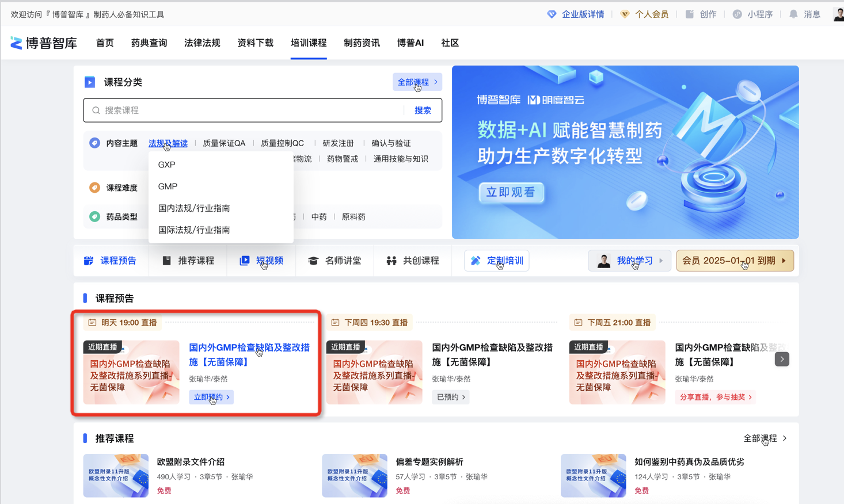Click the avatar in 我的学习 button

point(603,261)
